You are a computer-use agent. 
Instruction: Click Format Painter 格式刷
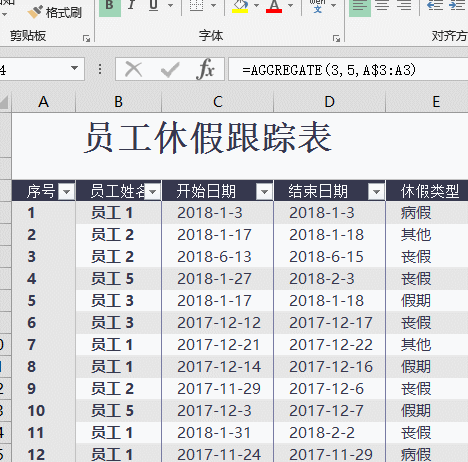point(55,12)
